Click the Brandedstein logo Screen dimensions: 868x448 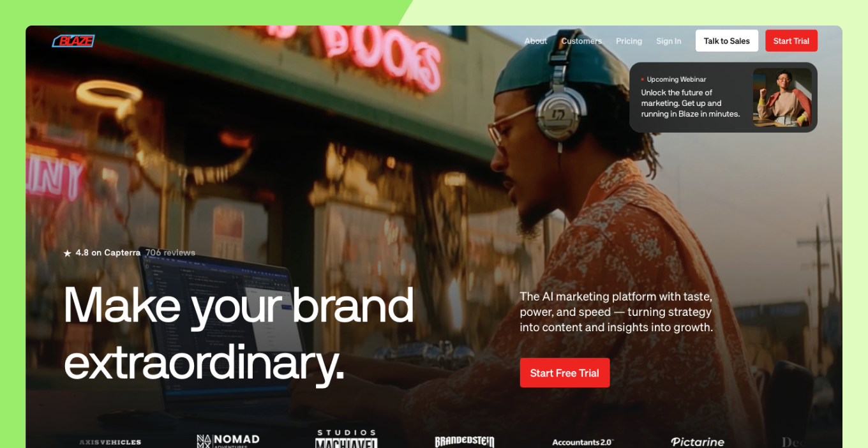[465, 442]
